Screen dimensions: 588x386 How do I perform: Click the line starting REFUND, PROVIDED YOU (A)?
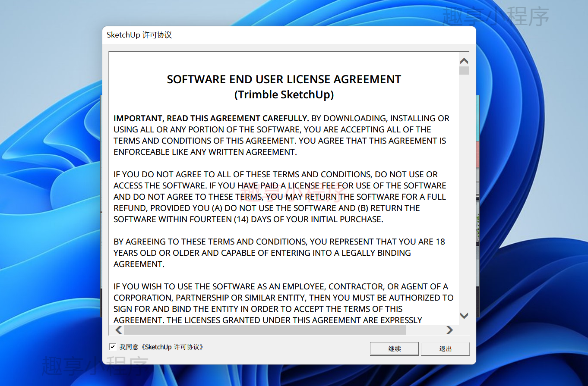tap(267, 208)
